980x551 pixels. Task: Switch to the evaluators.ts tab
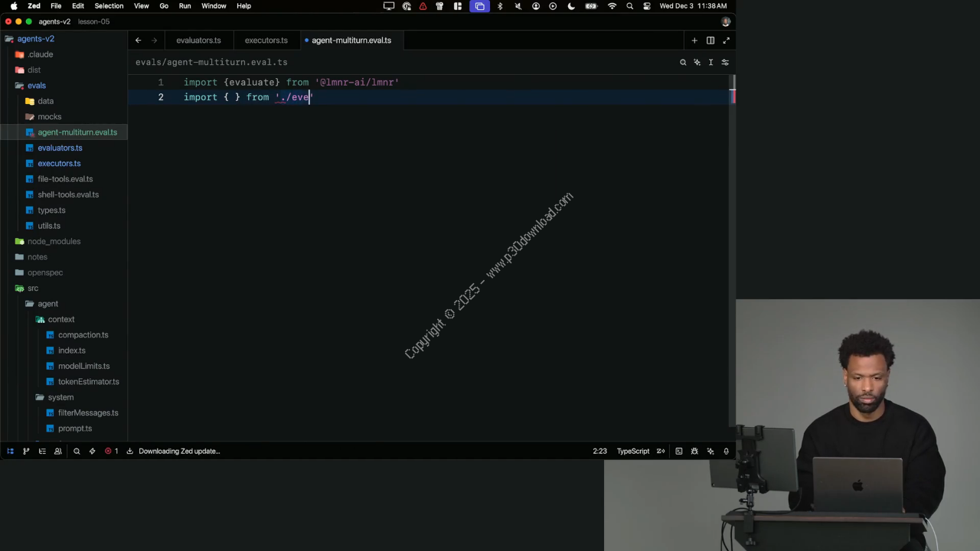tap(198, 41)
